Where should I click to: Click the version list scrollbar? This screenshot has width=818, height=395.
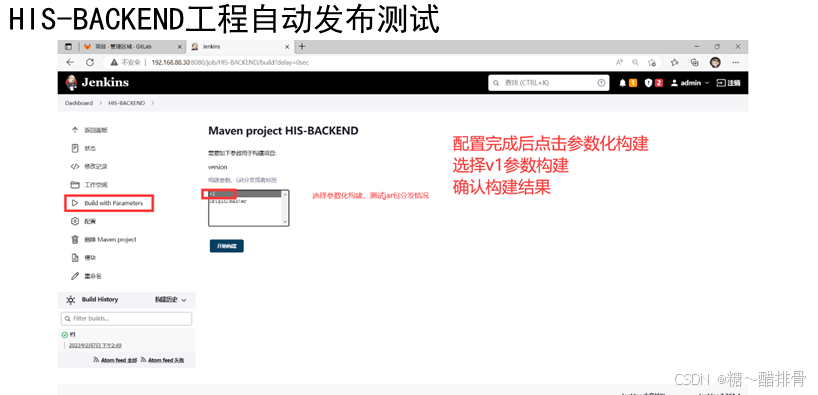point(285,208)
